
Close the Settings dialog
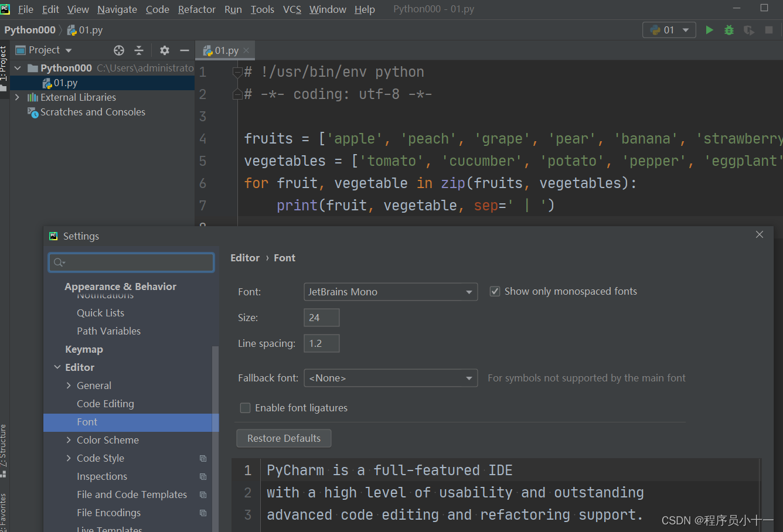pos(760,234)
